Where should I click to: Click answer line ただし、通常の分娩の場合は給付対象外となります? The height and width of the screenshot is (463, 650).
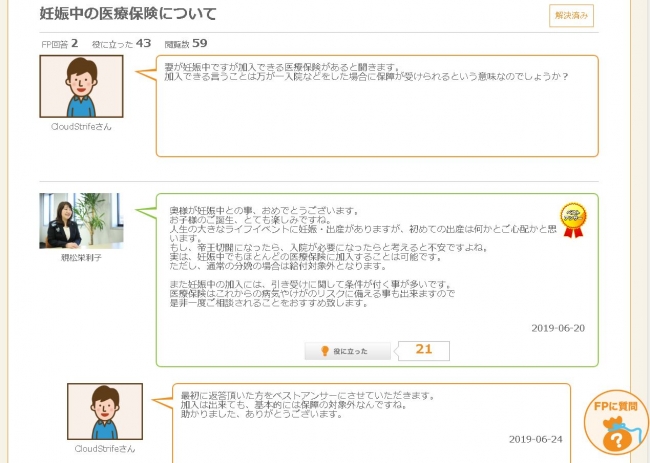pyautogui.click(x=278, y=266)
